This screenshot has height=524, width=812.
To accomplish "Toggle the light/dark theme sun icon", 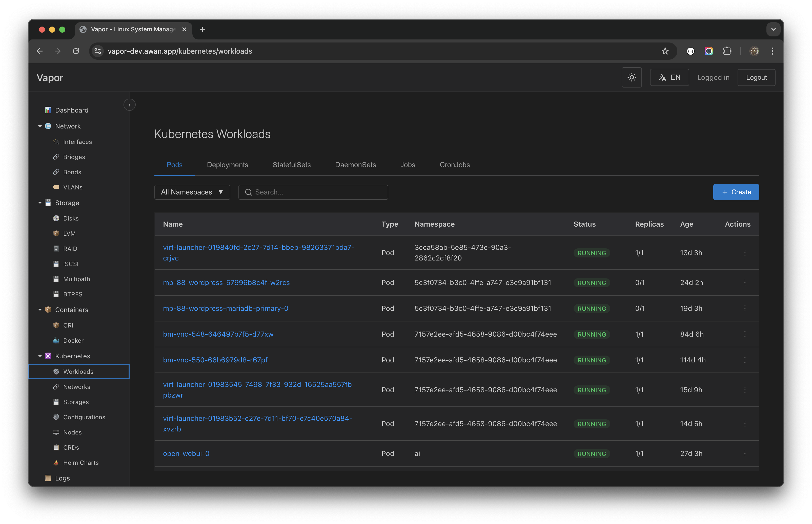I will tap(631, 78).
